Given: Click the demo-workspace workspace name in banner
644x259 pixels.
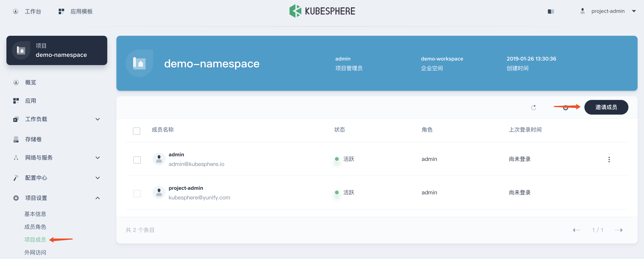Looking at the screenshot, I should tap(442, 59).
